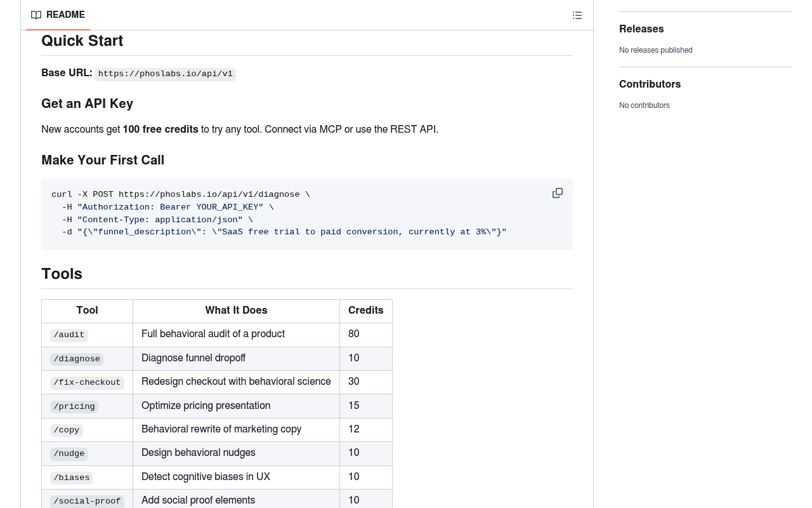Click 'Design behavioral nudges' cell

pos(236,453)
